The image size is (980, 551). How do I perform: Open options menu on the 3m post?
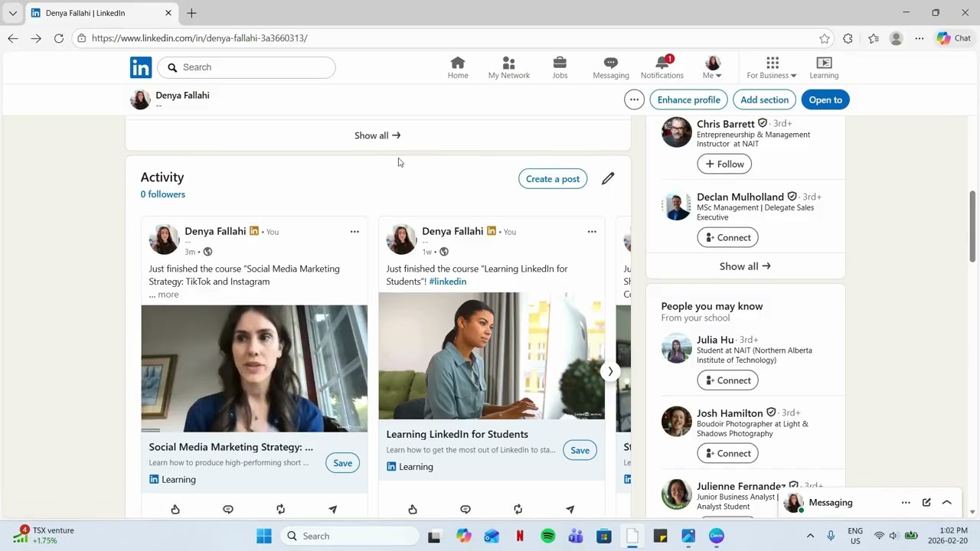click(x=354, y=231)
